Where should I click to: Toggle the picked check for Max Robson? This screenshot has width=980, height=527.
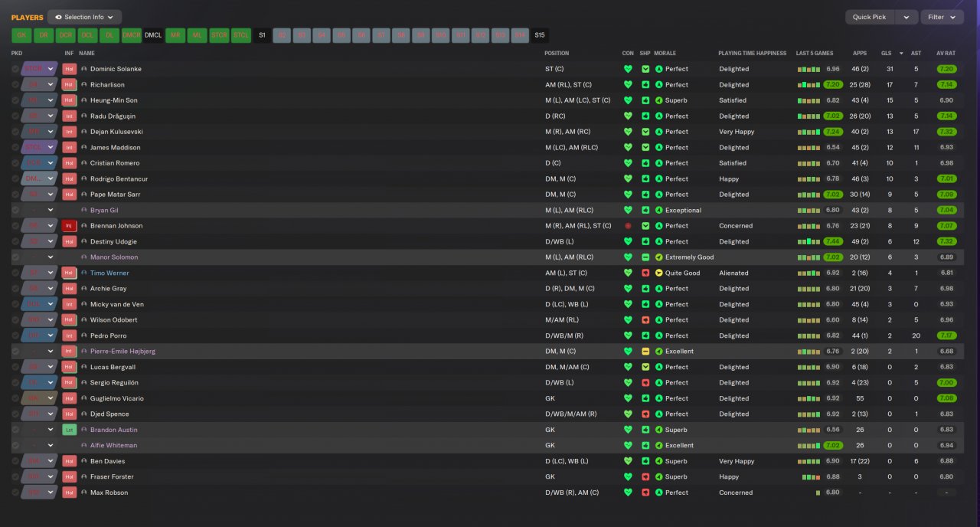click(15, 493)
